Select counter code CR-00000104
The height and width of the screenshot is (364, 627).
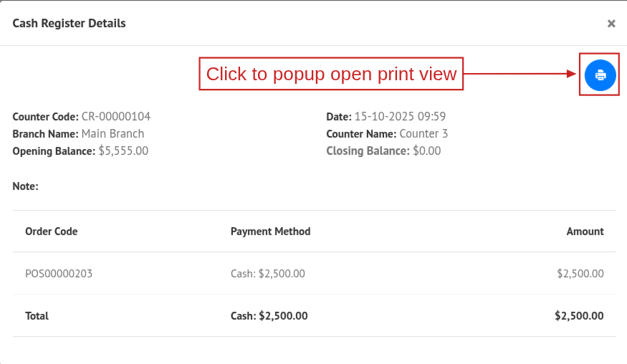point(116,116)
